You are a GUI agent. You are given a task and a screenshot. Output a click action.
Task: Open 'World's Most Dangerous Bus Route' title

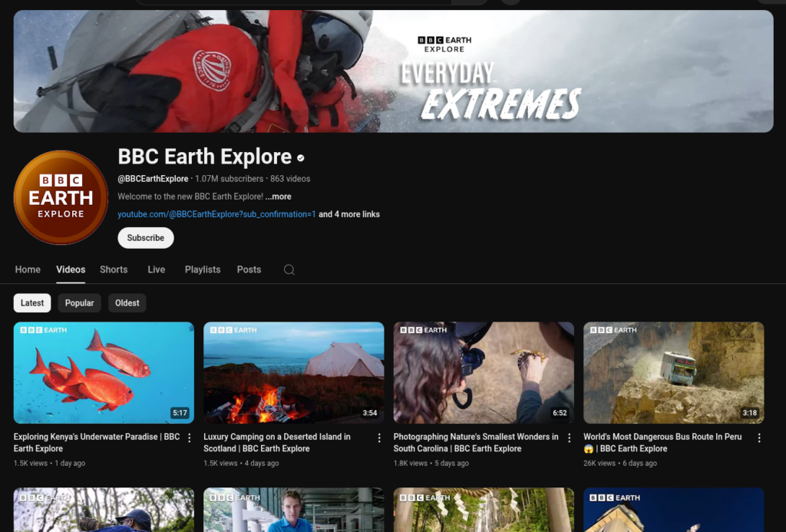pos(662,443)
